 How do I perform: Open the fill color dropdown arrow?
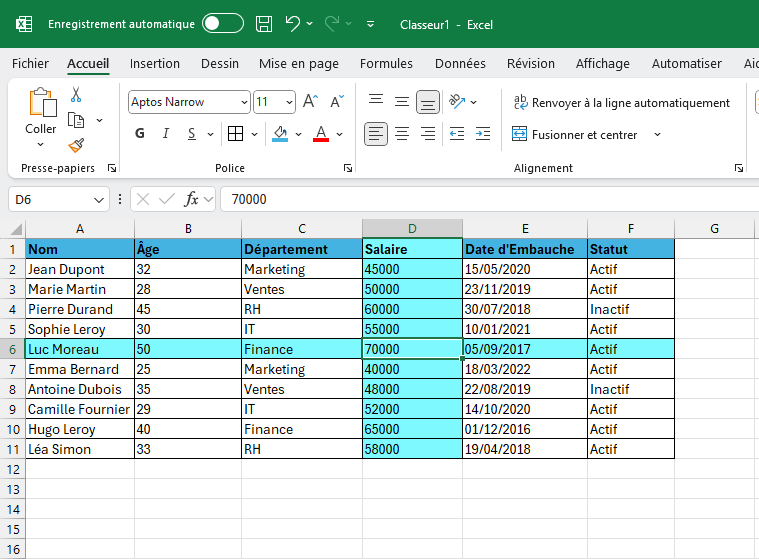click(299, 134)
